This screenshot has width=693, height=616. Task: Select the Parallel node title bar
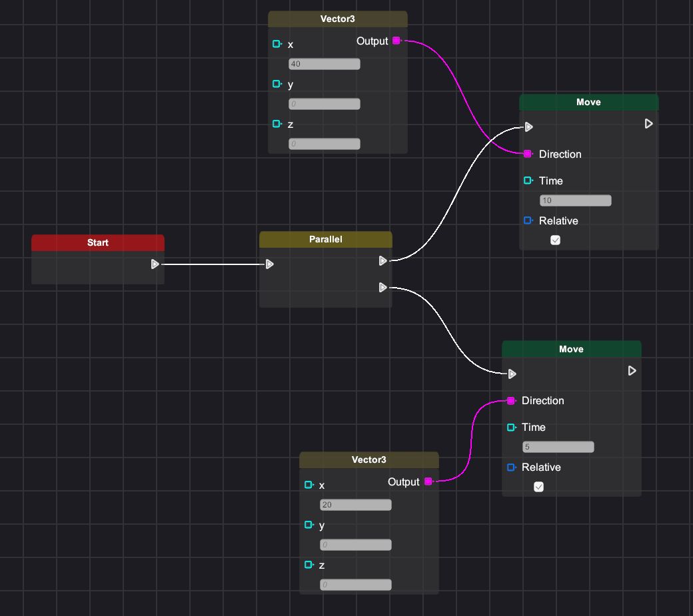tap(325, 239)
